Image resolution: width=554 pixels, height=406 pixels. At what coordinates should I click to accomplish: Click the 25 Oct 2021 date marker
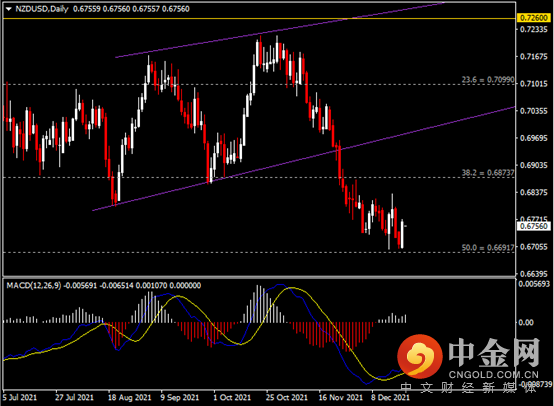click(287, 398)
